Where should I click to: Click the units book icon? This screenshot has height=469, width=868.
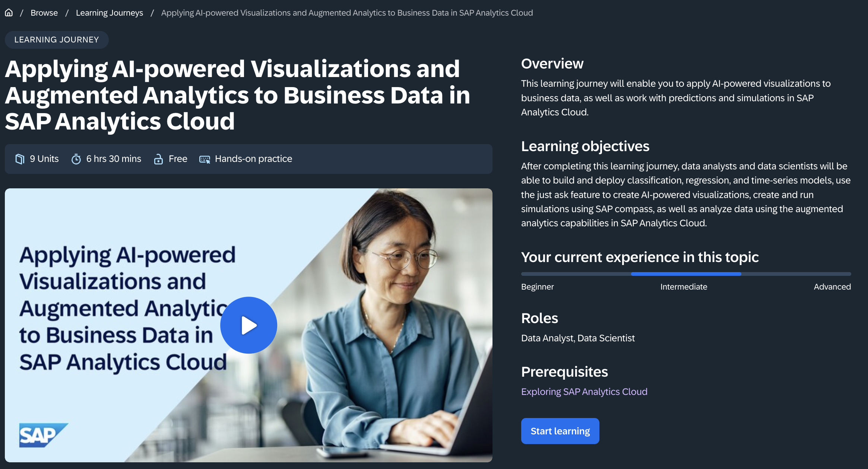(x=20, y=159)
